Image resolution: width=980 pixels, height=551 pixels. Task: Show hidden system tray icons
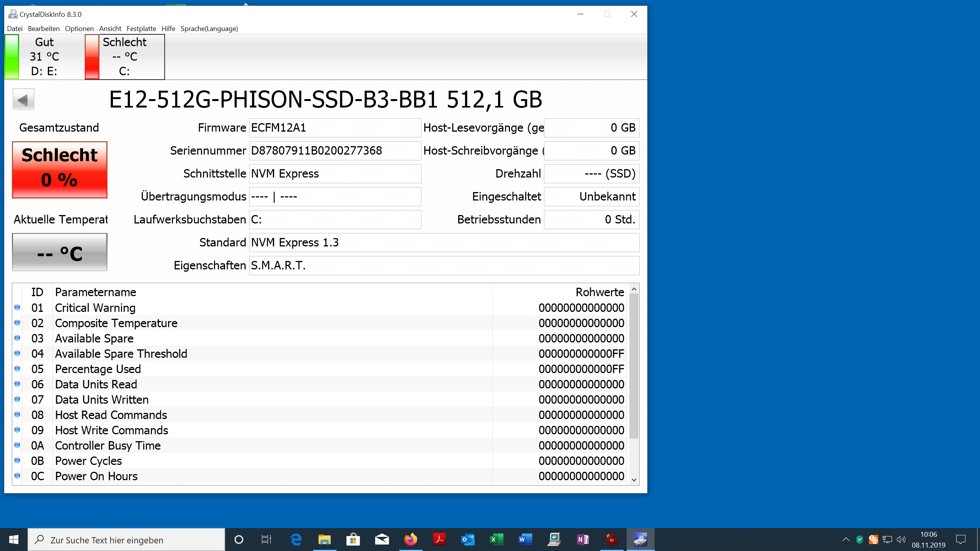[x=846, y=540]
